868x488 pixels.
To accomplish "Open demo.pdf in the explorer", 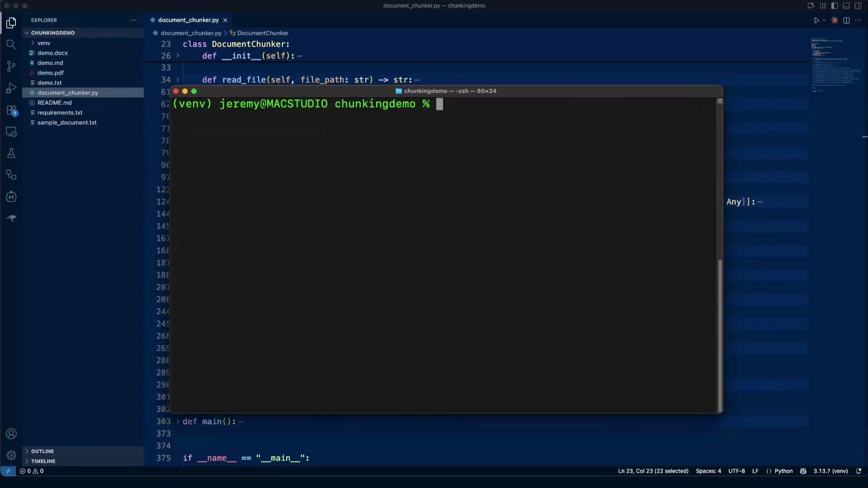I will click(x=83, y=73).
